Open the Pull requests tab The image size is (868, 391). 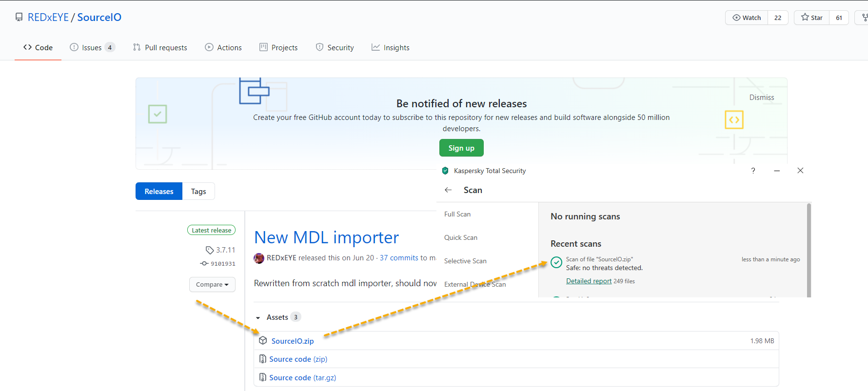pos(160,47)
